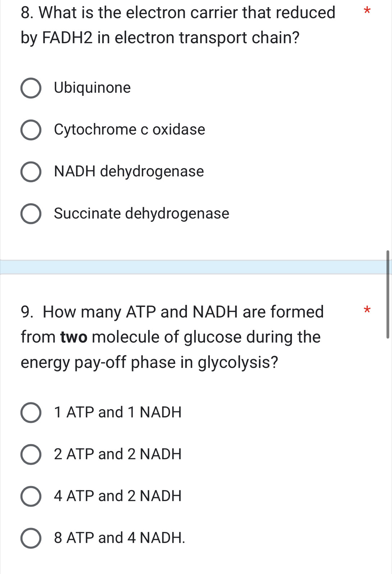Click the Ubiquinone answer text label

(92, 88)
